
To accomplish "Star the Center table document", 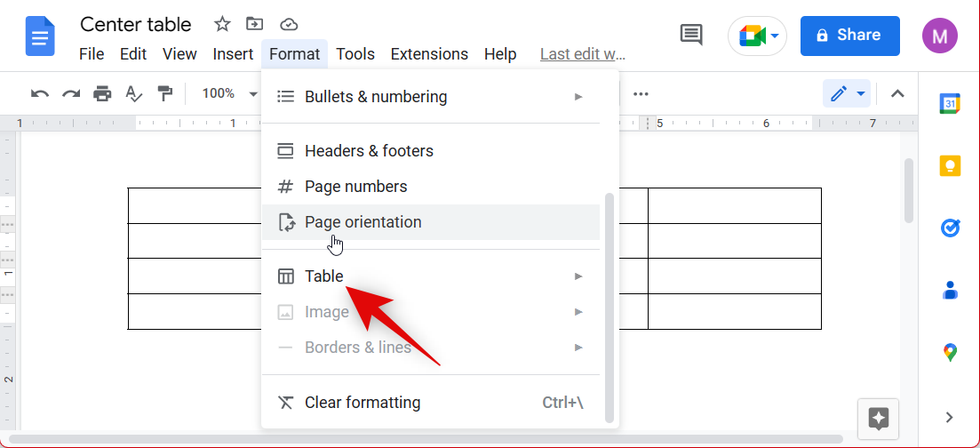I will (x=223, y=24).
